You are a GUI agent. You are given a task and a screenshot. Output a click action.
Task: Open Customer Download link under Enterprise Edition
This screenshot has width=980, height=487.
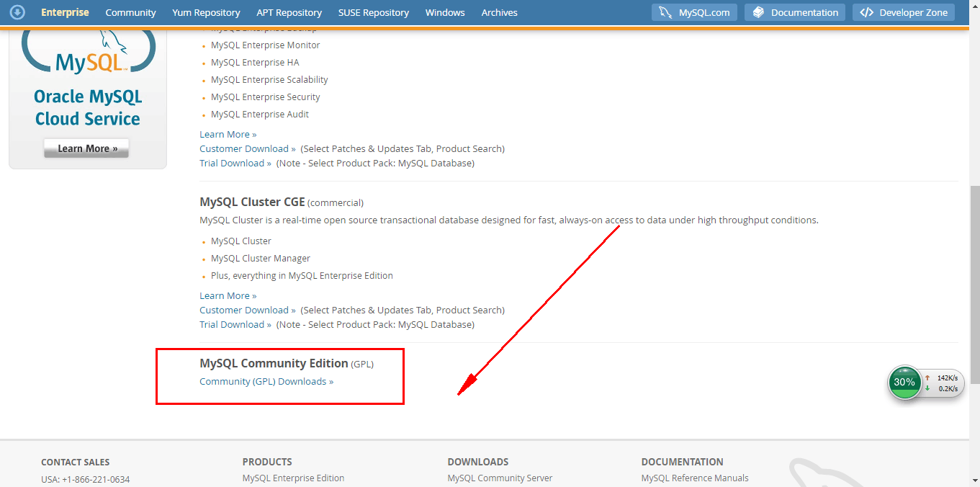pos(248,148)
